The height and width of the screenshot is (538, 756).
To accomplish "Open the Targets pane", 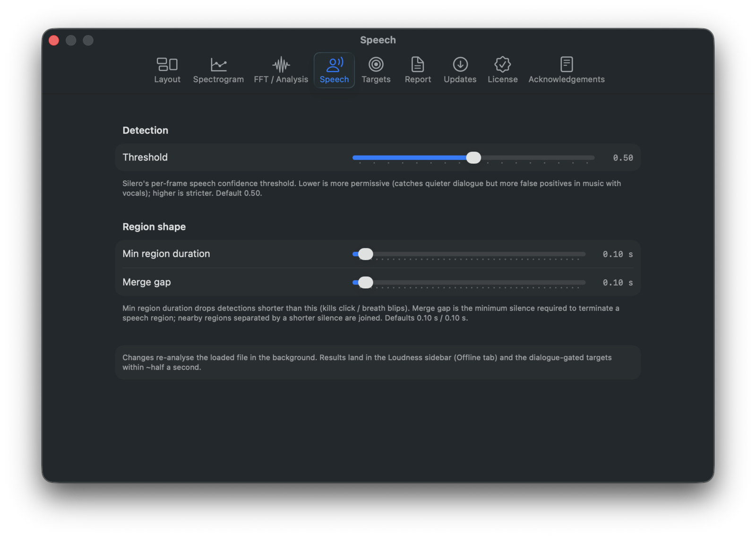I will (x=376, y=70).
